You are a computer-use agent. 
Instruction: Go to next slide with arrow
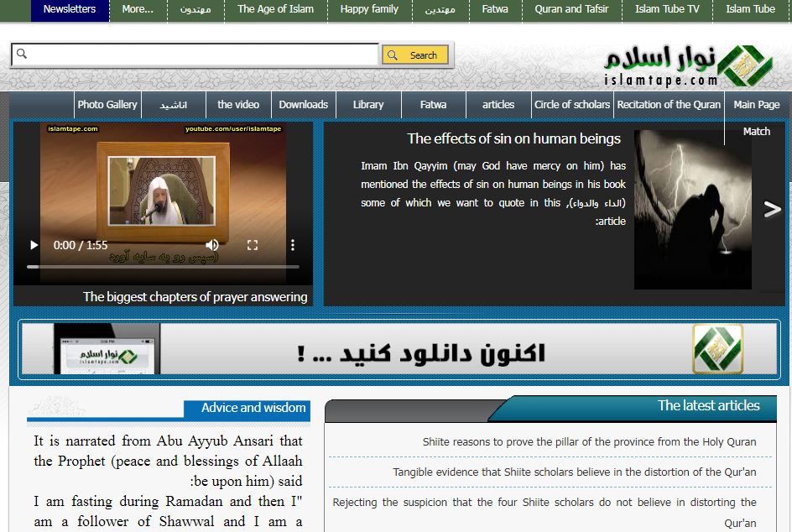tap(772, 210)
